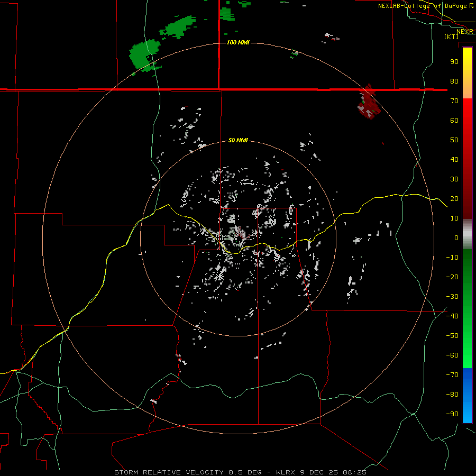476x476 pixels.
Task: Select the 50 value on velocity scale
Action: pyautogui.click(x=454, y=140)
